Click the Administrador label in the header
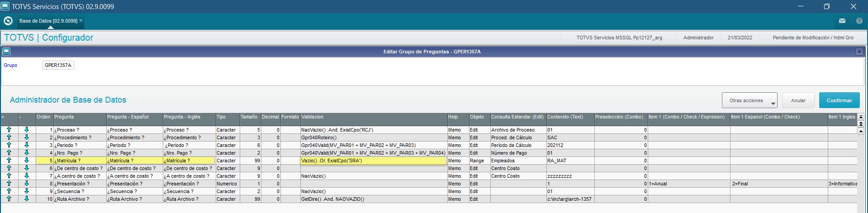The height and width of the screenshot is (213, 868). pos(698,38)
